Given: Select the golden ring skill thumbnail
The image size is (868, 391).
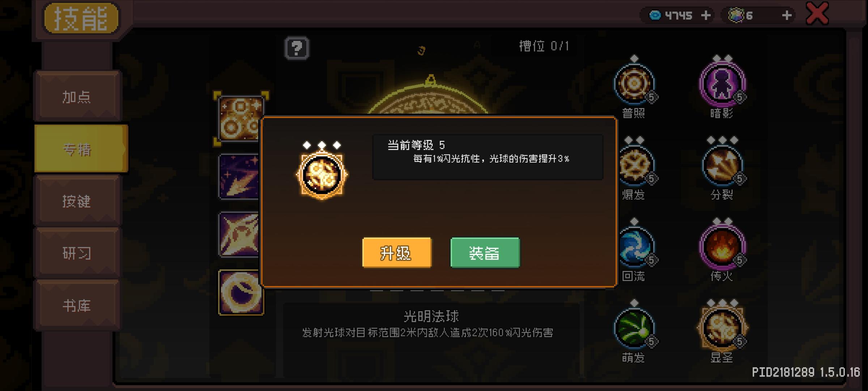Looking at the screenshot, I should tap(240, 292).
